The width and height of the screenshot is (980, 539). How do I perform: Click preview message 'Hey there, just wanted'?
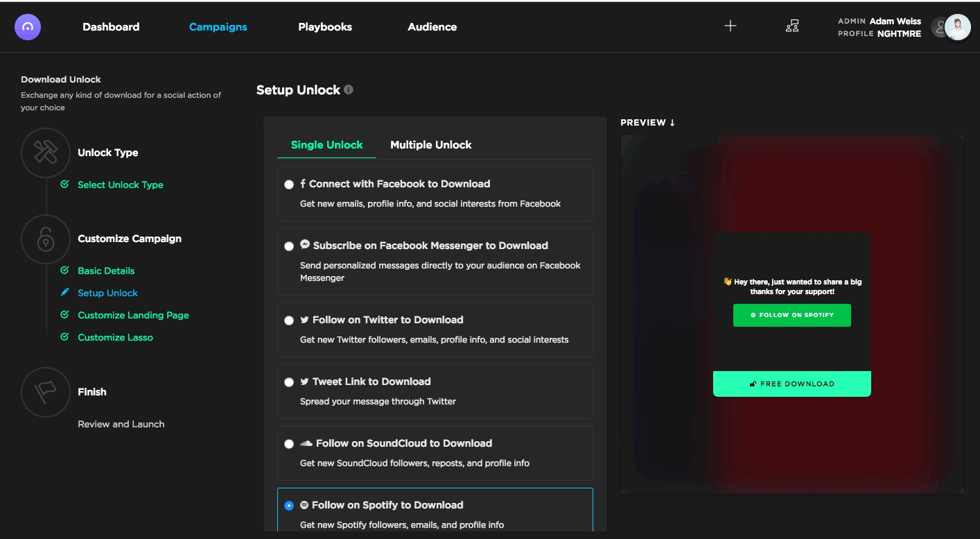pos(792,286)
